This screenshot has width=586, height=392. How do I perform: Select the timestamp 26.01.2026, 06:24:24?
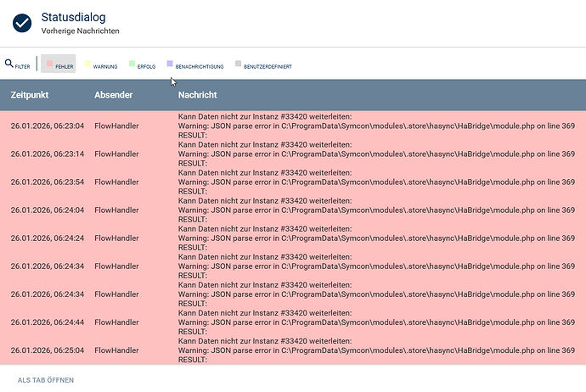click(x=48, y=238)
